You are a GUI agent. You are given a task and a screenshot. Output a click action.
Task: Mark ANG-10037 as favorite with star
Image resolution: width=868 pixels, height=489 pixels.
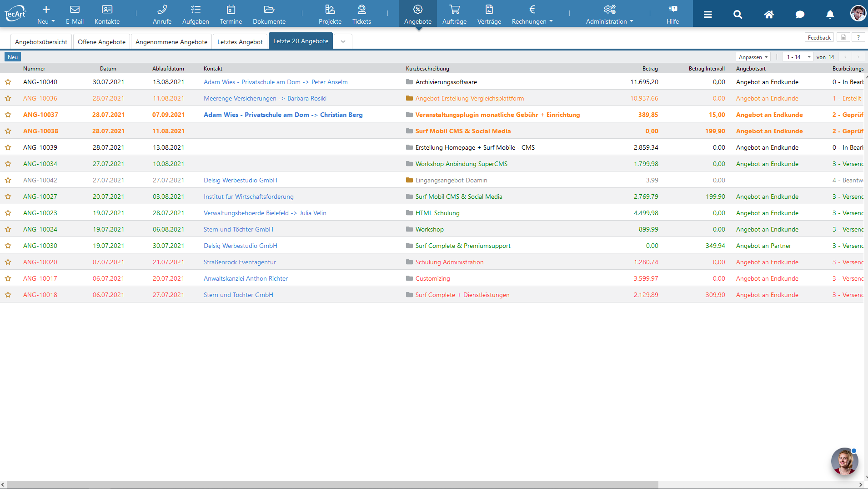pyautogui.click(x=8, y=115)
